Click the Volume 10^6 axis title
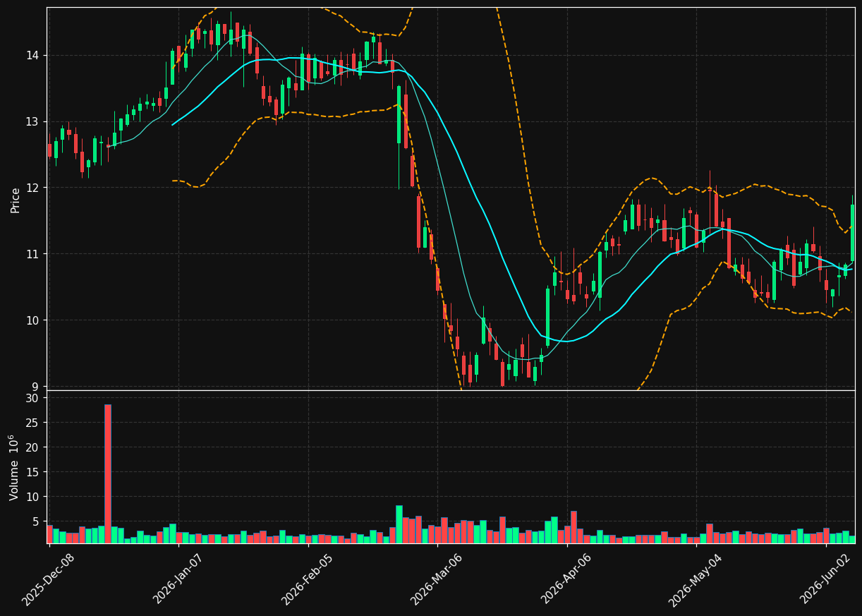 pos(14,467)
